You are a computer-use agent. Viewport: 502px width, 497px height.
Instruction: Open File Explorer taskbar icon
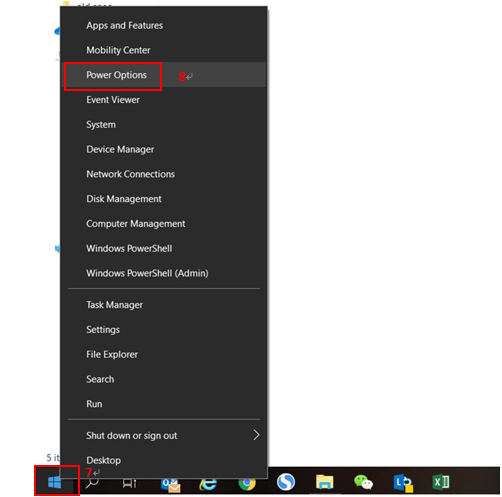tap(324, 482)
